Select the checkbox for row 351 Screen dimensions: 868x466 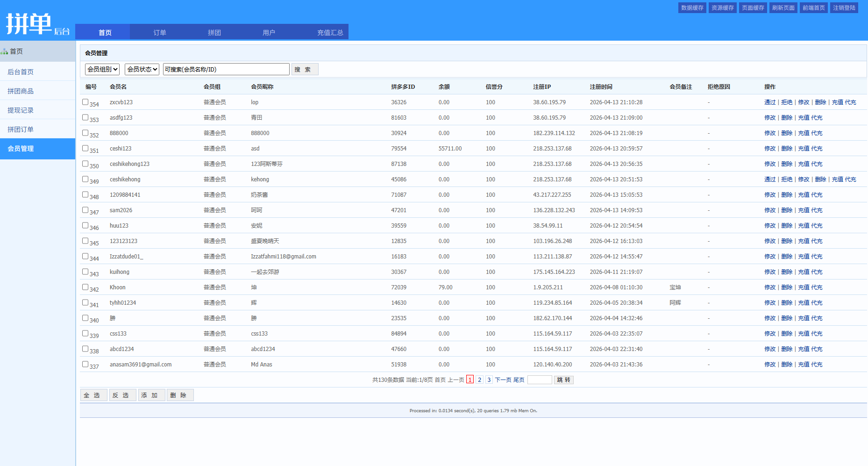(85, 148)
